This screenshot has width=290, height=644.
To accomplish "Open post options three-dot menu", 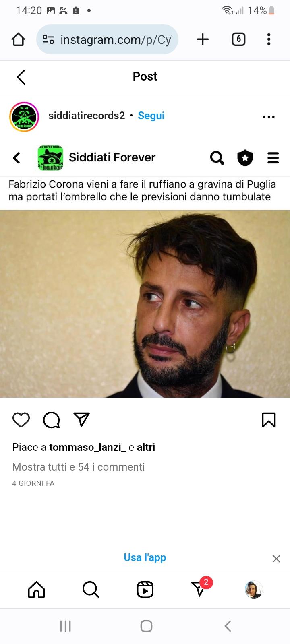I will [269, 117].
